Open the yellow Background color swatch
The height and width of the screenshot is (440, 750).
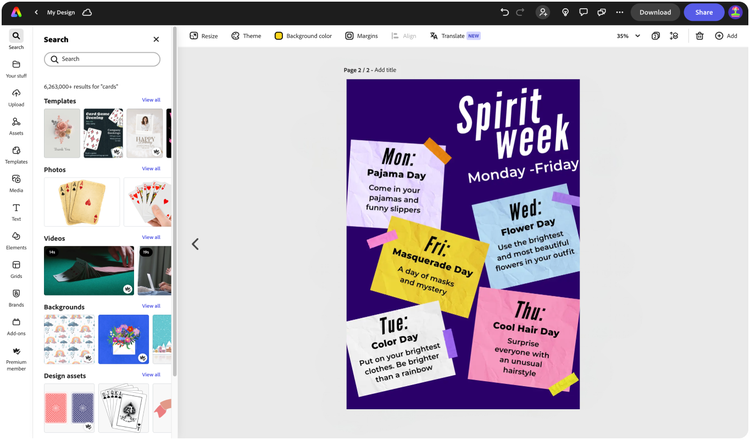tap(278, 36)
